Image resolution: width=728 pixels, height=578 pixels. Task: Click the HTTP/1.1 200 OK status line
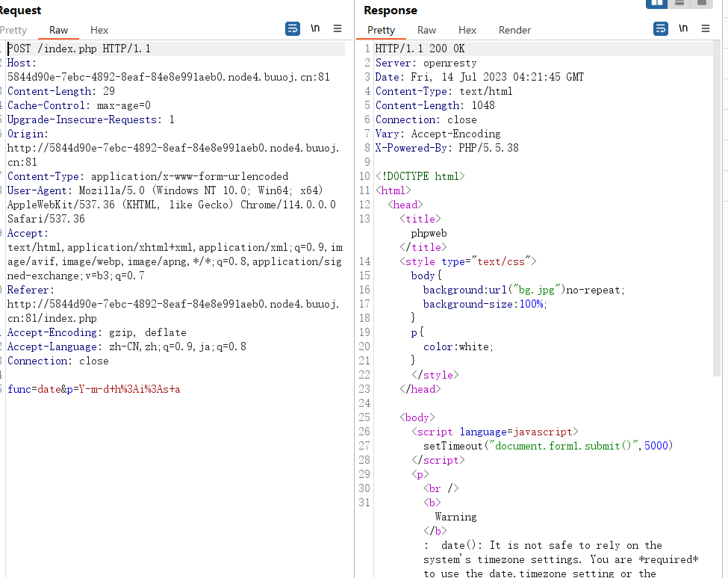coord(420,49)
